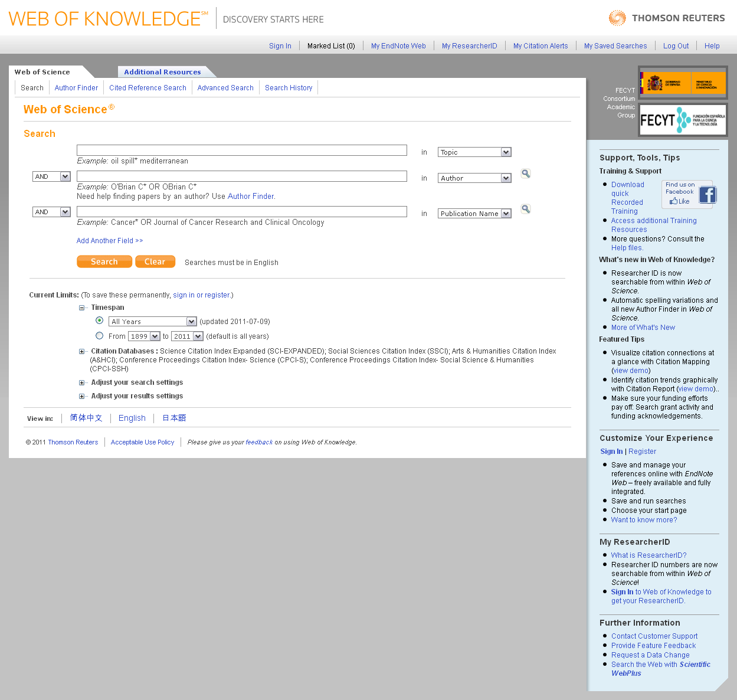
Task: Collapse the Timespan section
Action: coord(82,308)
